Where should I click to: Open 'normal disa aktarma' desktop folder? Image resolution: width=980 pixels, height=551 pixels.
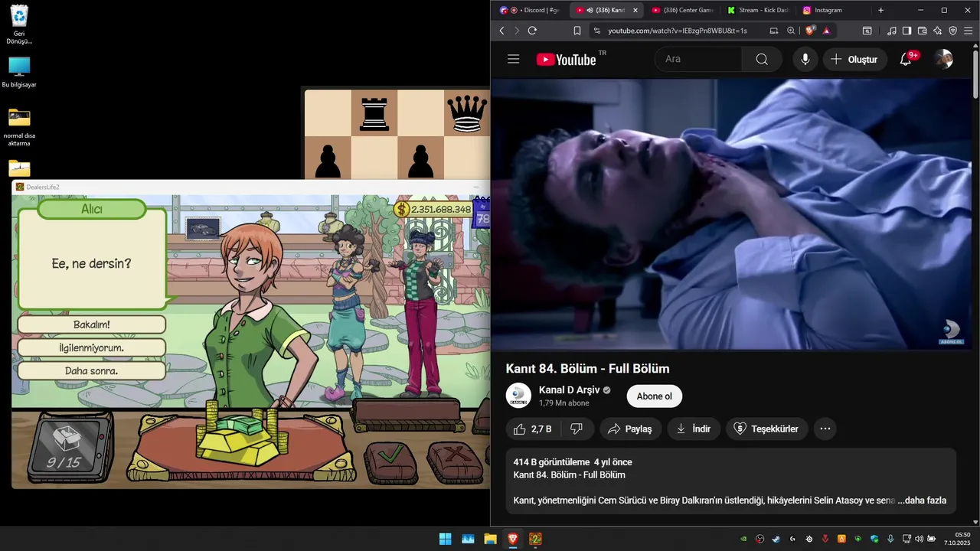click(x=19, y=127)
